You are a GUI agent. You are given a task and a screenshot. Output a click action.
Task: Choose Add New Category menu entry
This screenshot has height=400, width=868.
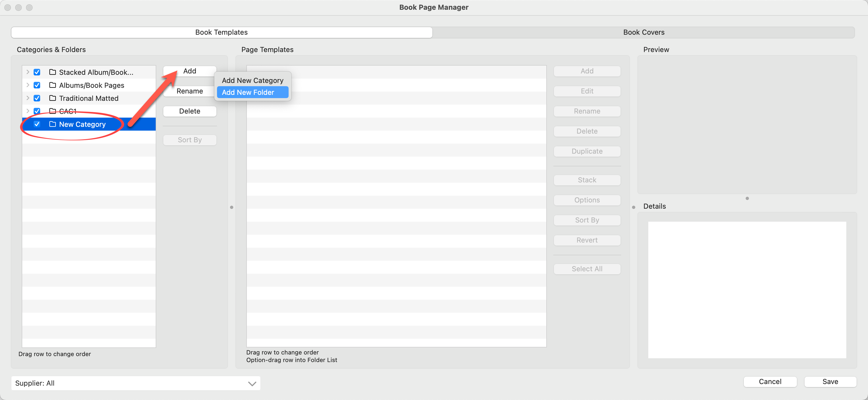click(252, 80)
